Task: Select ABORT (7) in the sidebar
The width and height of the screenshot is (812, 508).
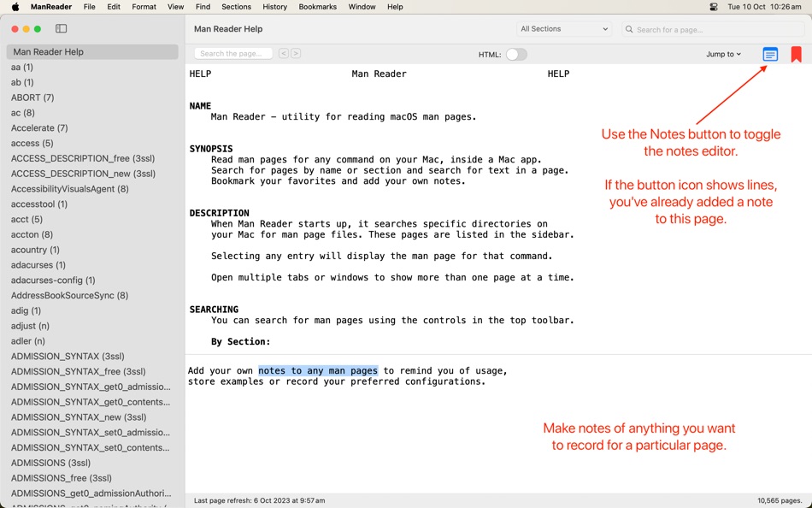Action: 92,97
